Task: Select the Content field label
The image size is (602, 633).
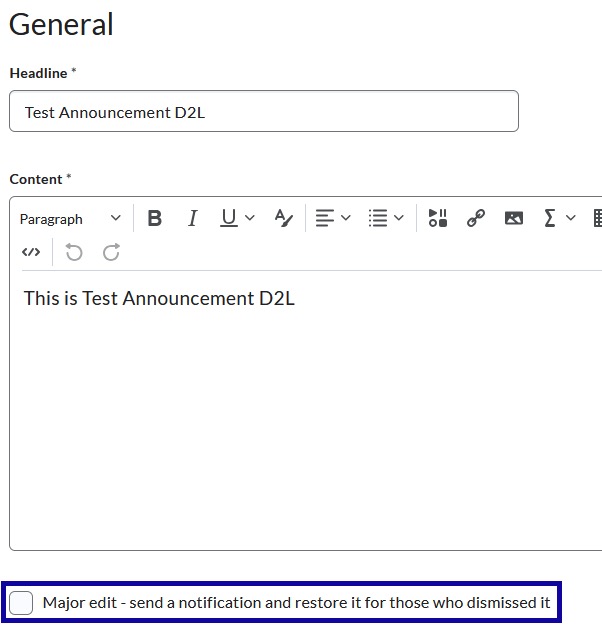Action: 36,179
